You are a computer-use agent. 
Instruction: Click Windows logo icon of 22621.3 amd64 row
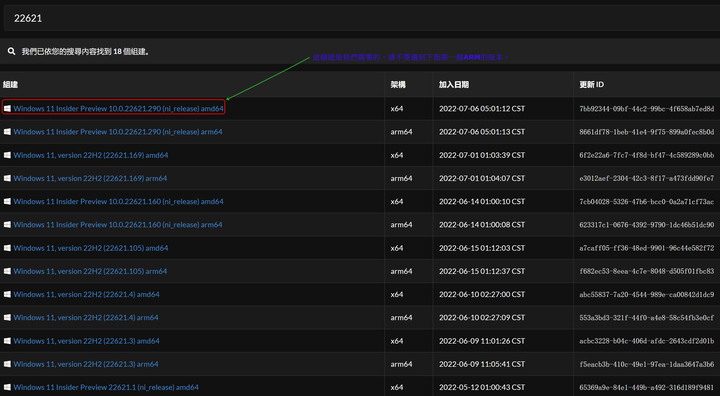[x=7, y=341]
